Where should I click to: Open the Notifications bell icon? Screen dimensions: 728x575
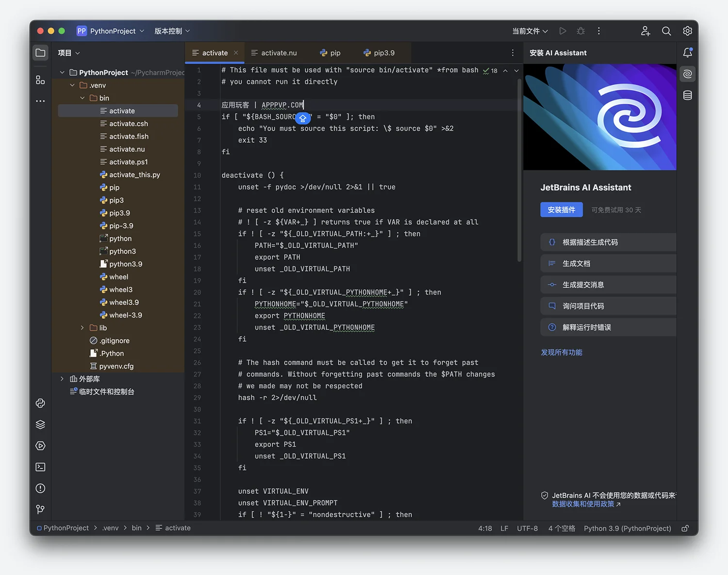[687, 52]
